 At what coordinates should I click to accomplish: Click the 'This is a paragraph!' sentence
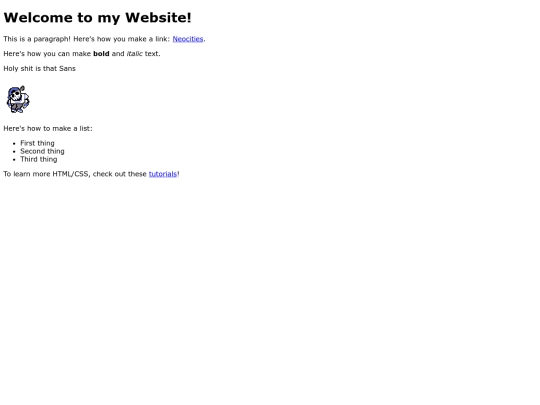coord(37,39)
